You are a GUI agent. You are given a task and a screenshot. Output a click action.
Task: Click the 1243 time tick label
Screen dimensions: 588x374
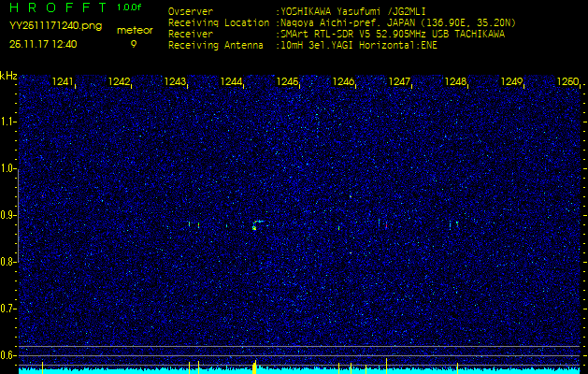pyautogui.click(x=176, y=81)
